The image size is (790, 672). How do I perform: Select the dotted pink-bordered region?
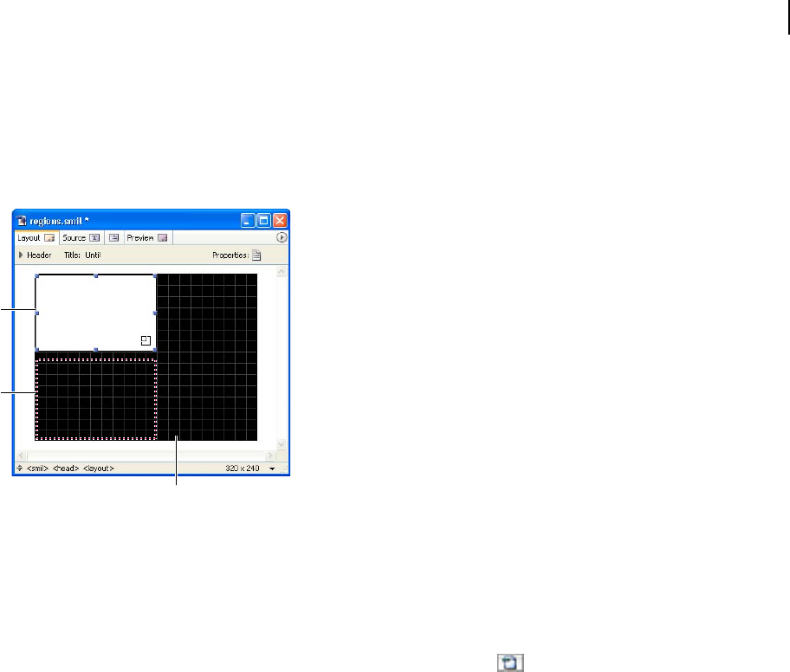coord(96,399)
